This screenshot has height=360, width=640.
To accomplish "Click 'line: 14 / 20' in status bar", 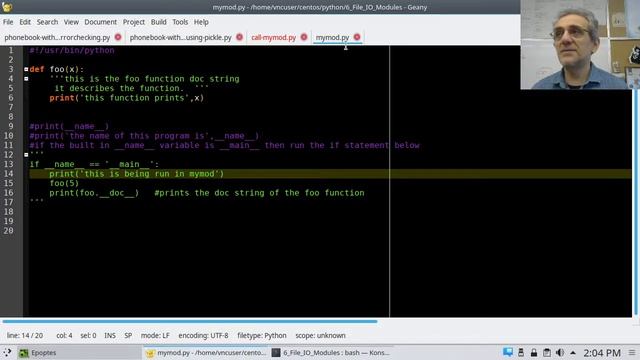I will coord(25,336).
